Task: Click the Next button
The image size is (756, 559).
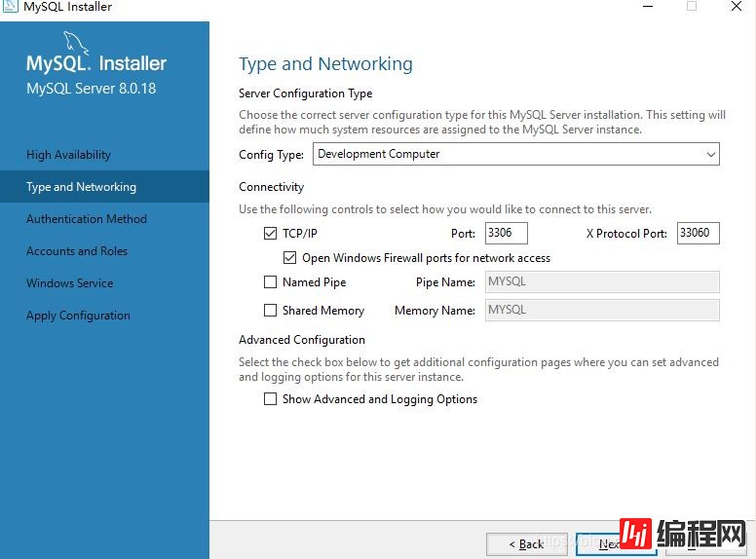Action: [616, 544]
